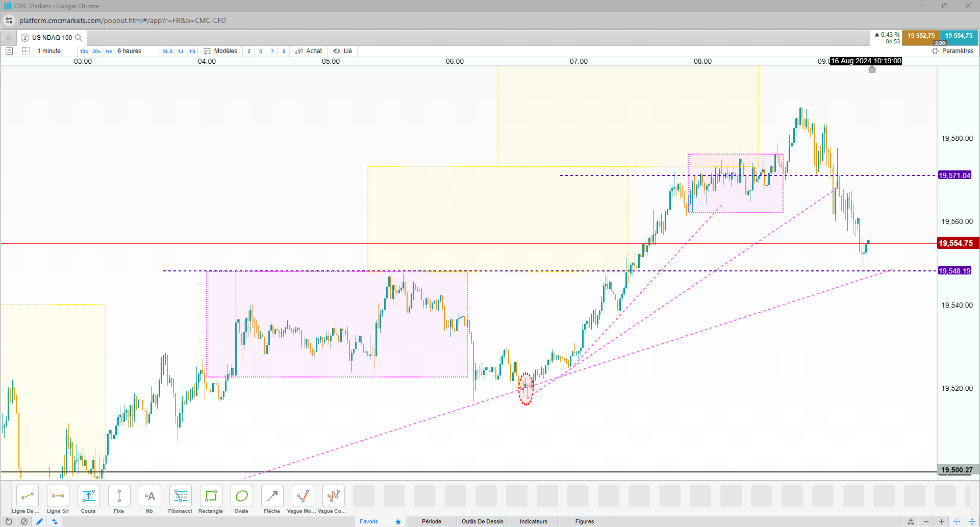The height and width of the screenshot is (527, 980).
Task: Click the orange sell price 19 552,75
Action: [x=921, y=36]
